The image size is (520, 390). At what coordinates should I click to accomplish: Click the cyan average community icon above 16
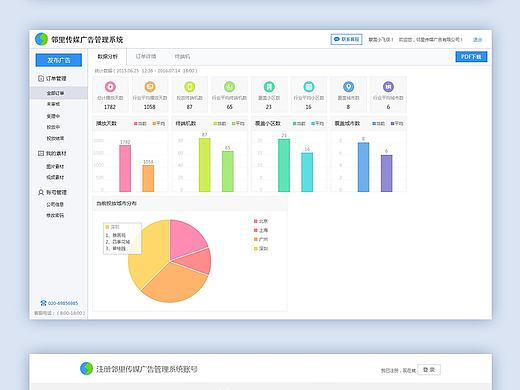point(309,87)
